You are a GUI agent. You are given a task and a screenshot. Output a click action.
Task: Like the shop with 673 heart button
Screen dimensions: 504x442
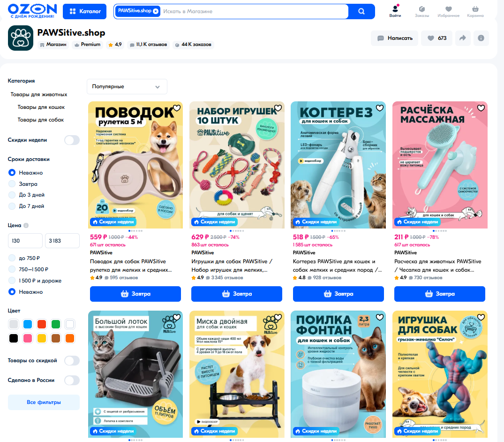tap(436, 38)
